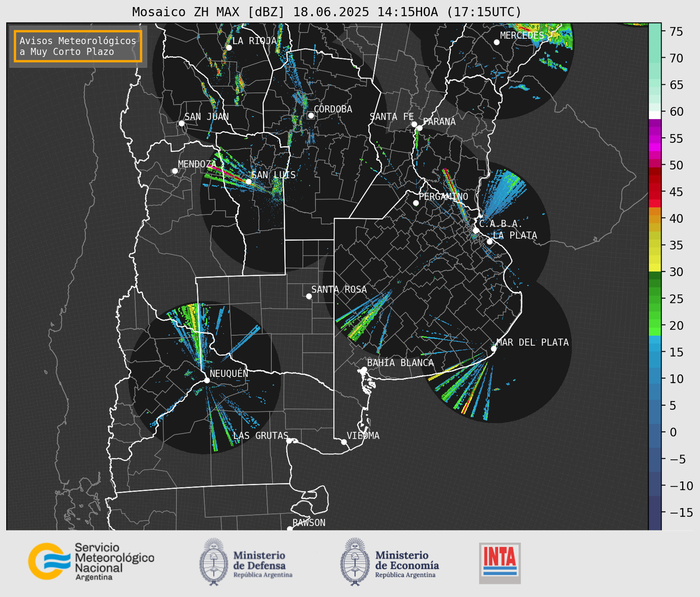
Task: Click the 17:15UTC timestamp in title
Action: pos(484,12)
